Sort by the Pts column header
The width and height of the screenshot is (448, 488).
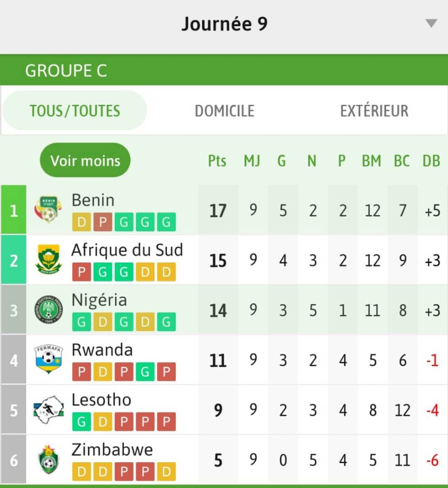pos(217,161)
